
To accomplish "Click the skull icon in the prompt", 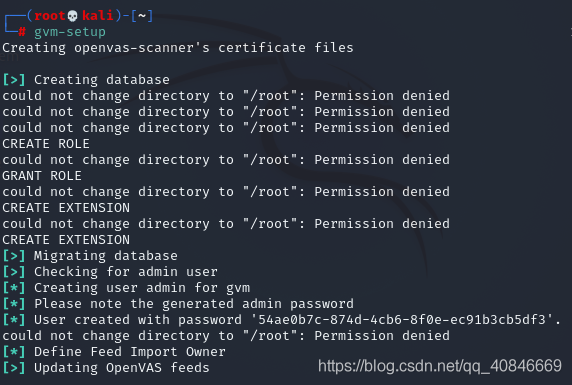I will point(73,16).
